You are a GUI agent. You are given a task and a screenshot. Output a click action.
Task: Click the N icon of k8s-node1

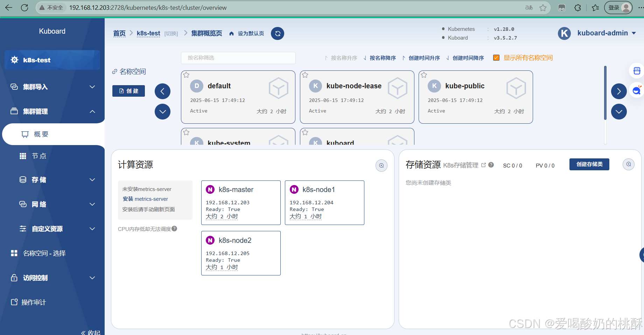tap(294, 190)
